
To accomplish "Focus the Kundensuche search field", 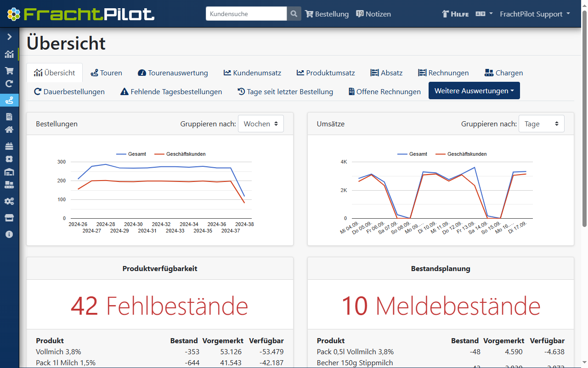I will [246, 14].
